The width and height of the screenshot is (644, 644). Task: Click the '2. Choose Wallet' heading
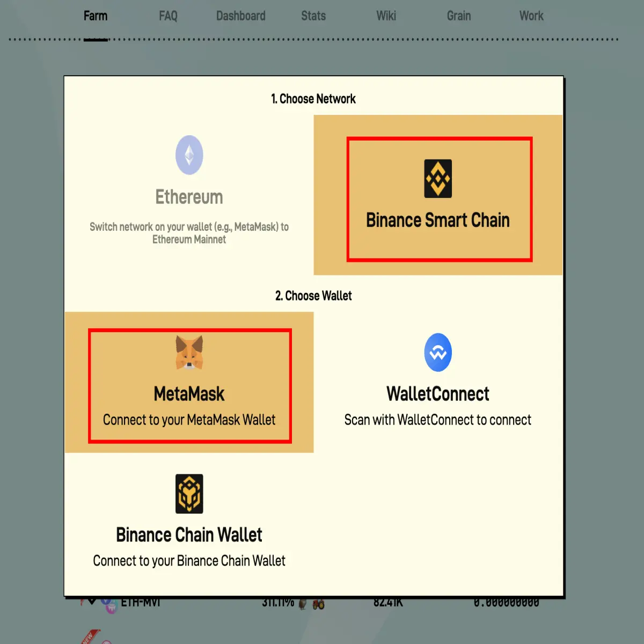tap(313, 296)
